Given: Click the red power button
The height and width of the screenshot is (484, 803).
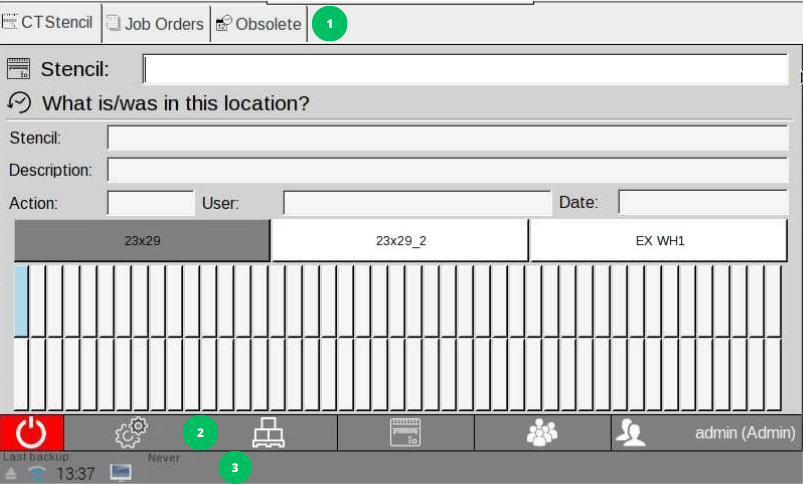Looking at the screenshot, I should point(32,432).
